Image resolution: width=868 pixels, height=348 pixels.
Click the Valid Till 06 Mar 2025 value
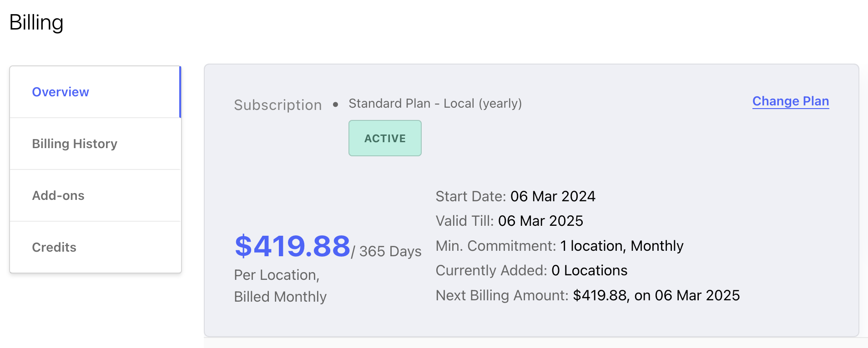click(540, 221)
